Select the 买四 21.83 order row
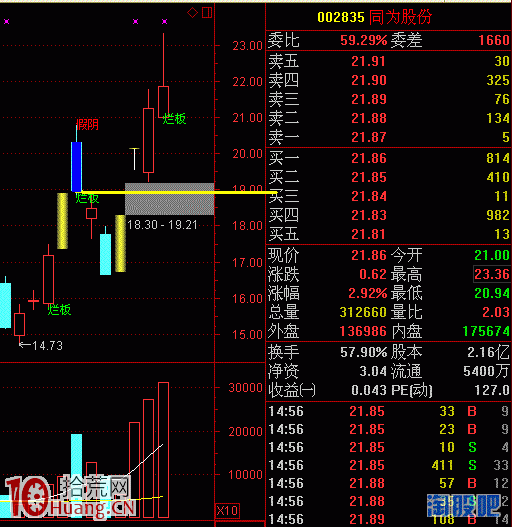The image size is (512, 527). [389, 215]
